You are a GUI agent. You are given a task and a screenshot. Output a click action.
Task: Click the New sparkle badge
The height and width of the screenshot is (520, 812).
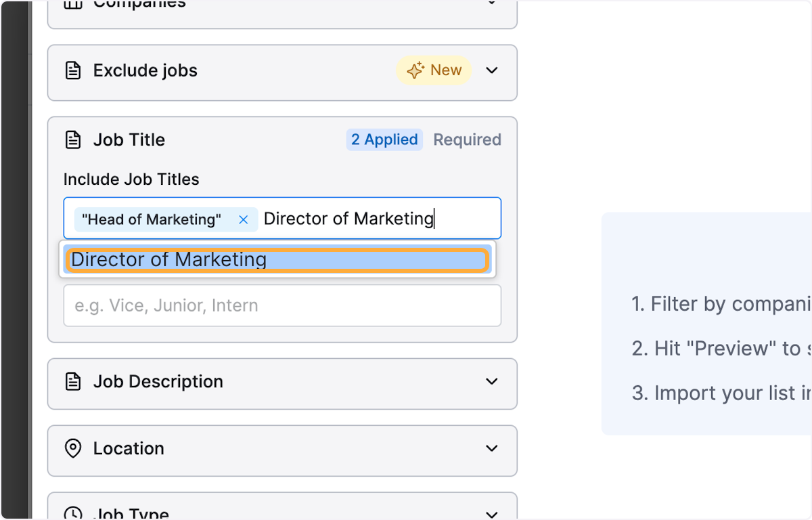(x=434, y=70)
